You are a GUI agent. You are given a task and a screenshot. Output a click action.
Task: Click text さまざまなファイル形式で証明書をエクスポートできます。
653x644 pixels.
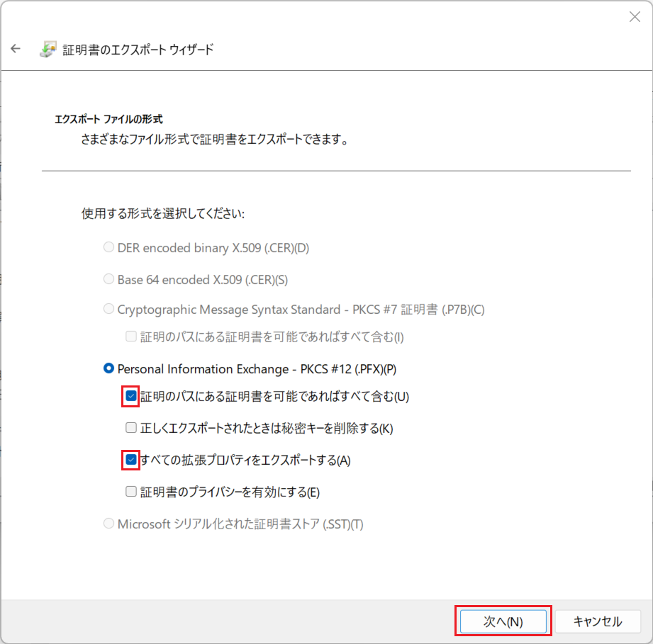point(215,140)
